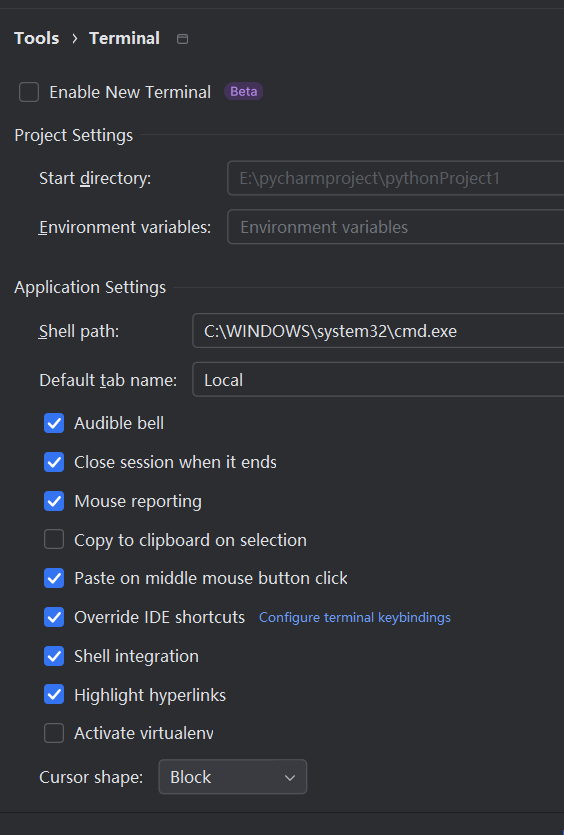Click the Project Settings section header

[x=73, y=135]
